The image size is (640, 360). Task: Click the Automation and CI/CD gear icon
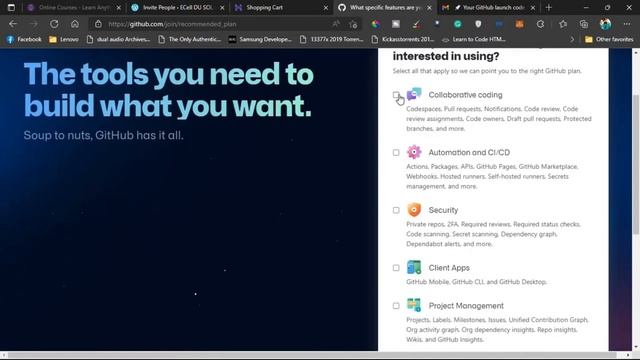tap(414, 152)
